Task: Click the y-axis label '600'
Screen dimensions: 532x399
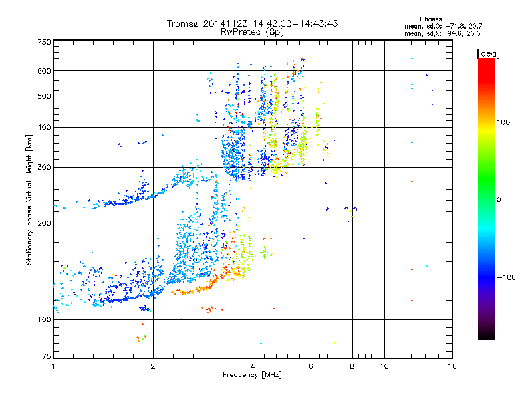Action: 44,71
